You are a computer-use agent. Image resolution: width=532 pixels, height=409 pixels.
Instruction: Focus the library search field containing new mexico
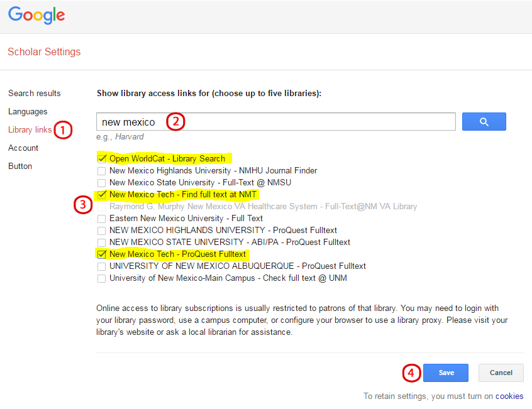coord(276,122)
